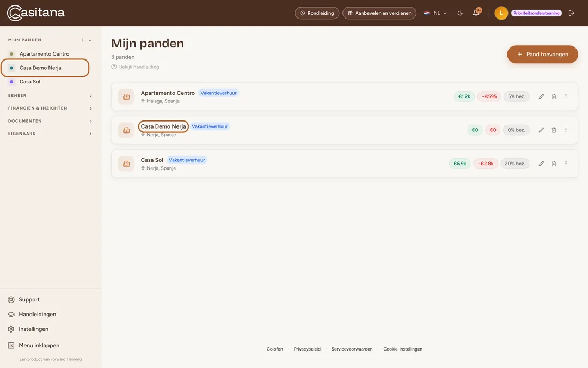The height and width of the screenshot is (368, 588).
Task: Open Privacybeleid footer link
Action: point(307,349)
